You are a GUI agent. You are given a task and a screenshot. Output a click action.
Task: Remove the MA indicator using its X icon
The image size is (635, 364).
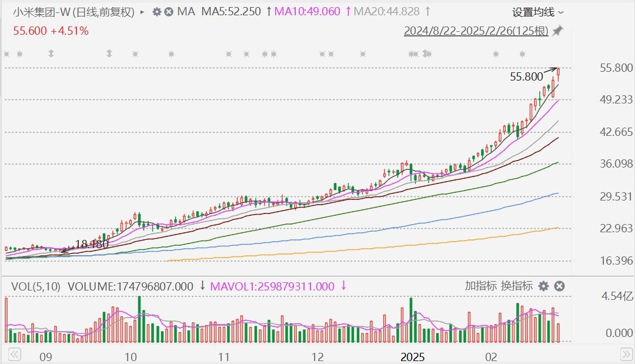click(169, 12)
